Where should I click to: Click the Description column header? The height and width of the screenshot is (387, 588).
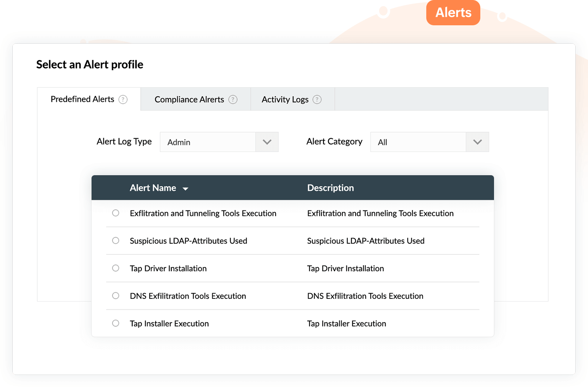pos(330,188)
